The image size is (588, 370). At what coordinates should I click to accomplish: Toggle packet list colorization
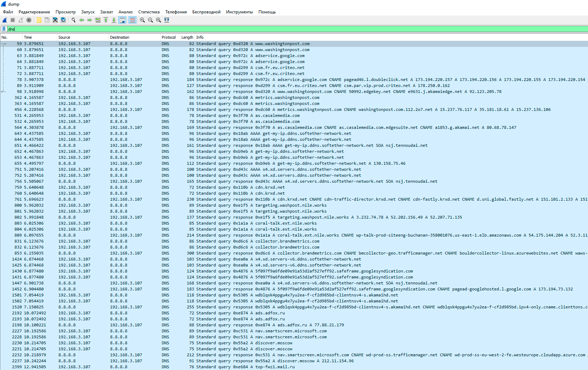tap(132, 20)
